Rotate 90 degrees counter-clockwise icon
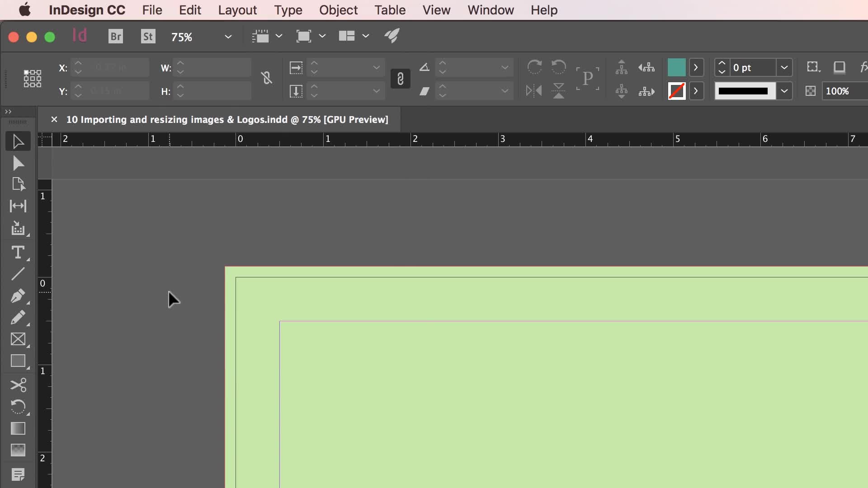 [x=559, y=67]
